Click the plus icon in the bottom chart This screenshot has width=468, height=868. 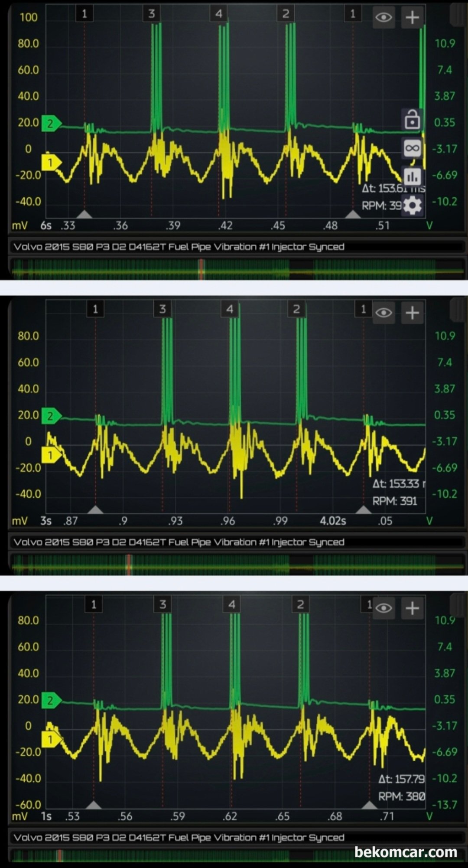[412, 608]
